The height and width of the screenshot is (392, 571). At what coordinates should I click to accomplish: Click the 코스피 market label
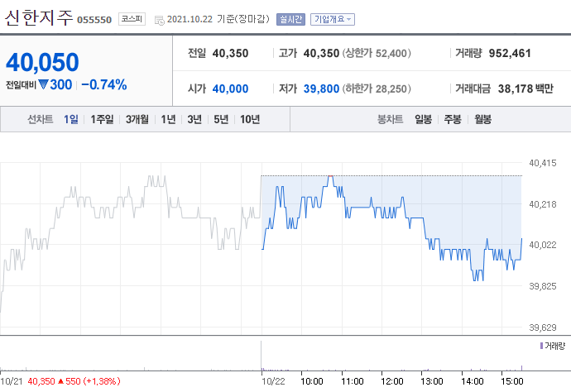coord(132,19)
